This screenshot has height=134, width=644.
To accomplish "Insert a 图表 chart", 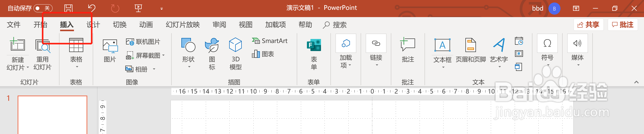I will (x=263, y=54).
